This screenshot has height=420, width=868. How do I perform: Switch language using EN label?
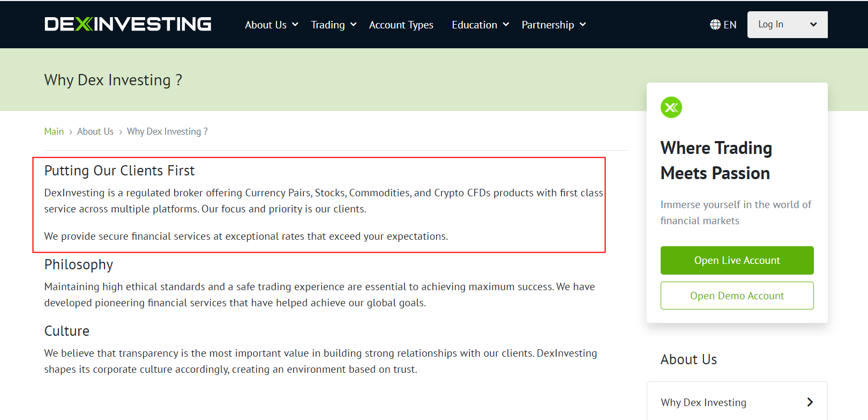tap(730, 25)
